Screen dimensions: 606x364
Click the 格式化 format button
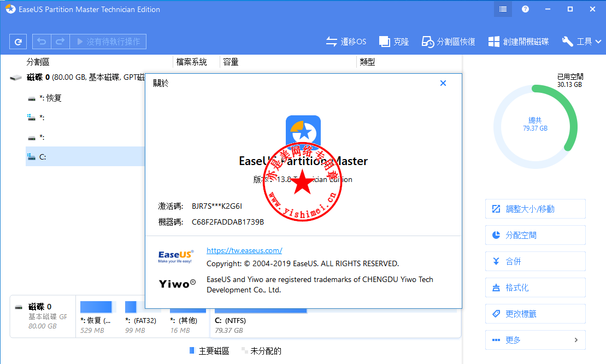(536, 288)
